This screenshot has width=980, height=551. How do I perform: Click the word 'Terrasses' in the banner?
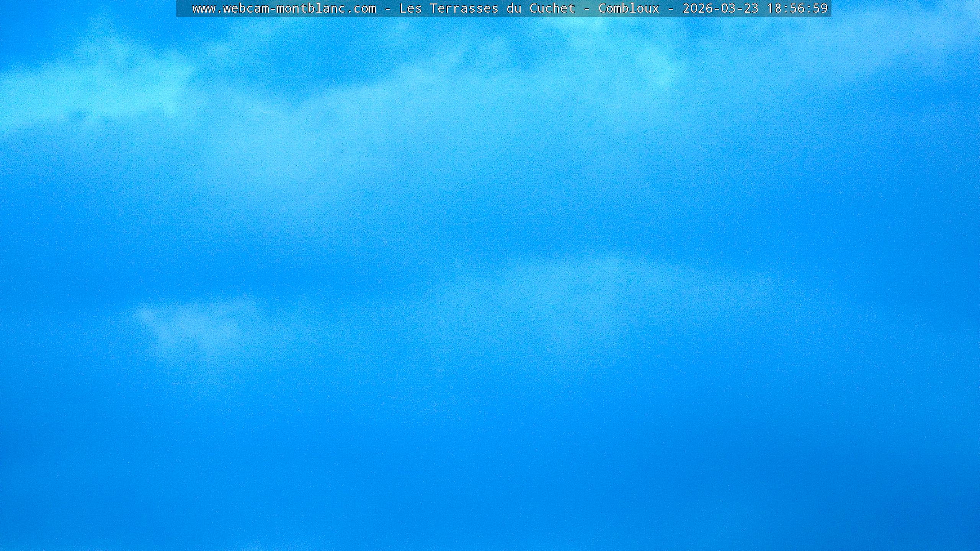pos(464,8)
